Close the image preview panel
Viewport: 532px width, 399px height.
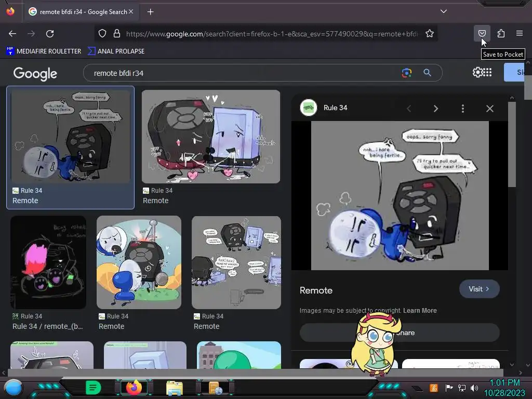pos(489,109)
